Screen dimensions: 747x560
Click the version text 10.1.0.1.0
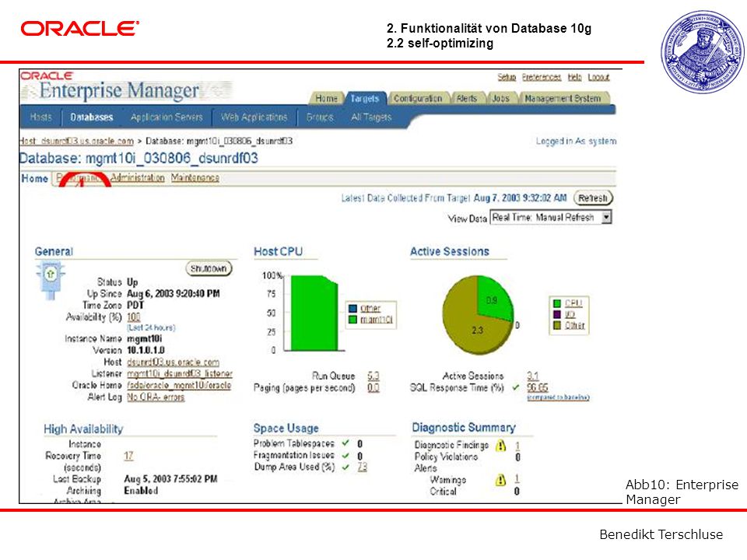click(146, 351)
